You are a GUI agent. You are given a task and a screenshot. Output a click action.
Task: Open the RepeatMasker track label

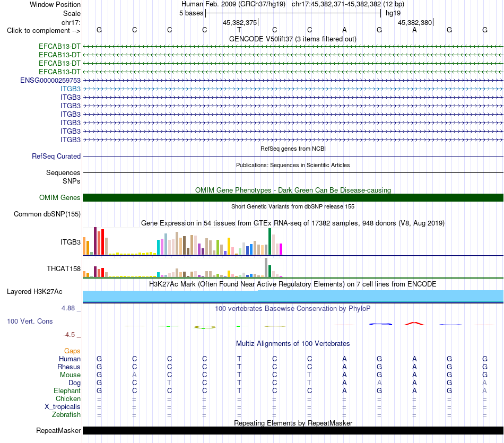click(x=58, y=431)
